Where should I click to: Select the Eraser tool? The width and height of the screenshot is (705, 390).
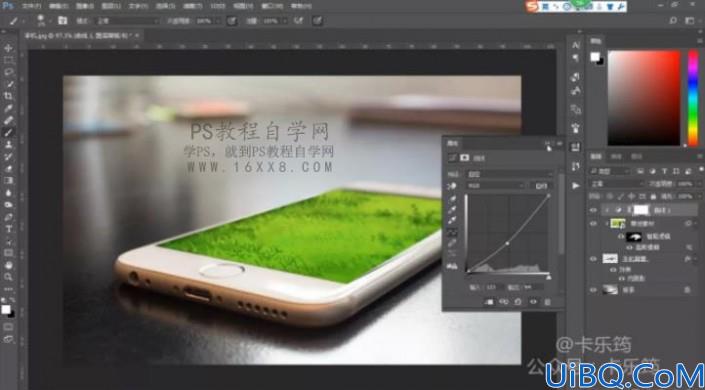(9, 169)
